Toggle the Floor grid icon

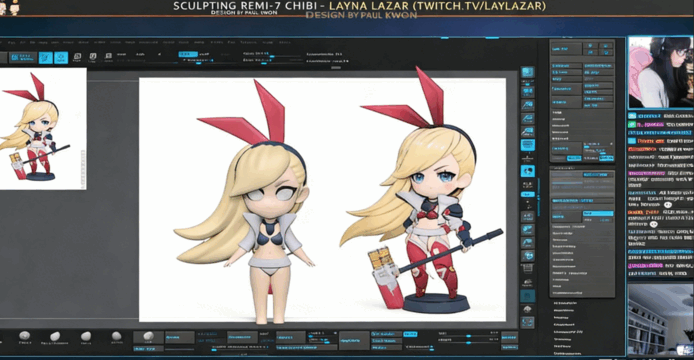(527, 159)
